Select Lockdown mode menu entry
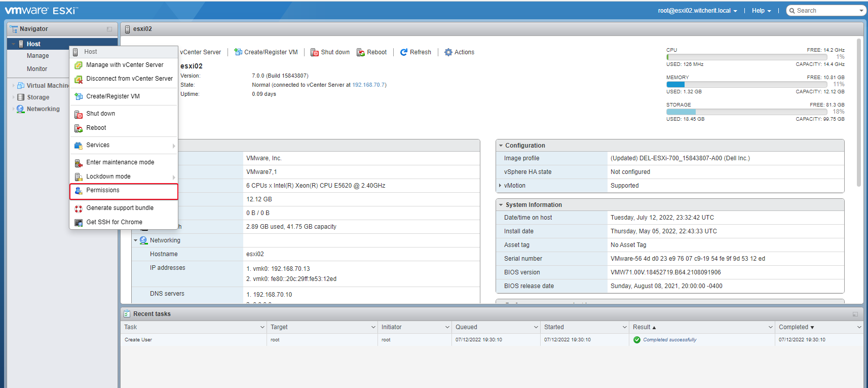The image size is (868, 388). tap(124, 177)
